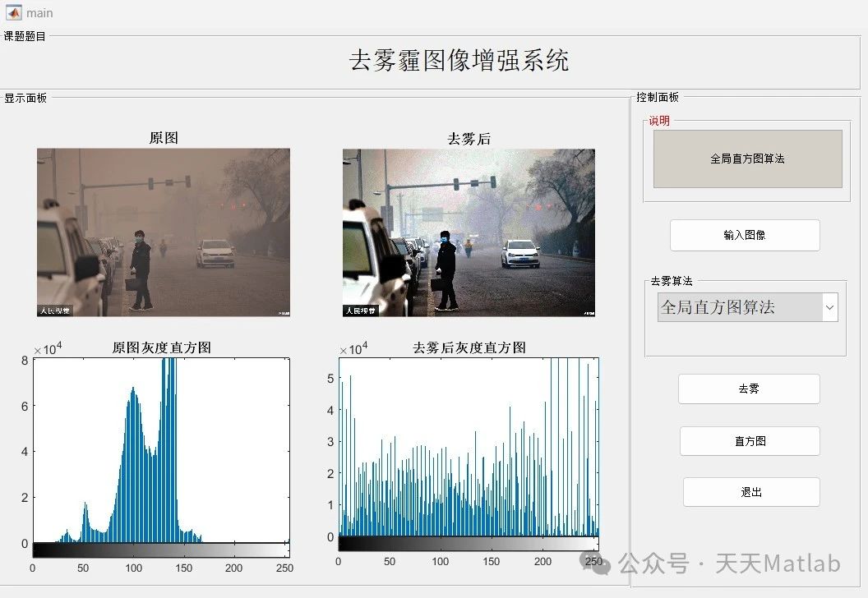Viewport: 868px width, 598px height.
Task: Click the 去雾后 dehazed street image
Action: 469,232
